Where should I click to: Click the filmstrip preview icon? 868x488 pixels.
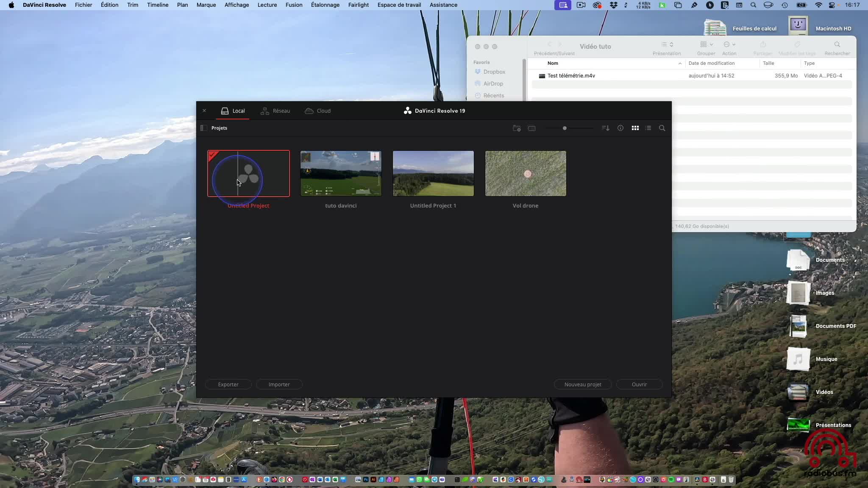531,128
